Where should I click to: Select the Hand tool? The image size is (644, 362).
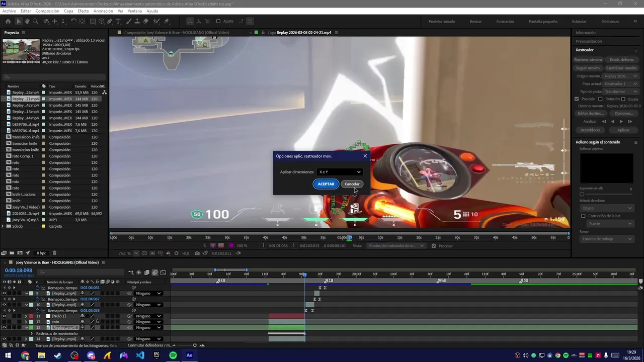[27, 21]
